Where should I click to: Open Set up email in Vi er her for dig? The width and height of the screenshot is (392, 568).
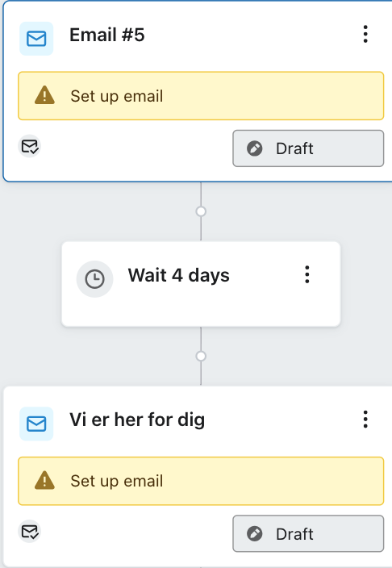click(201, 481)
